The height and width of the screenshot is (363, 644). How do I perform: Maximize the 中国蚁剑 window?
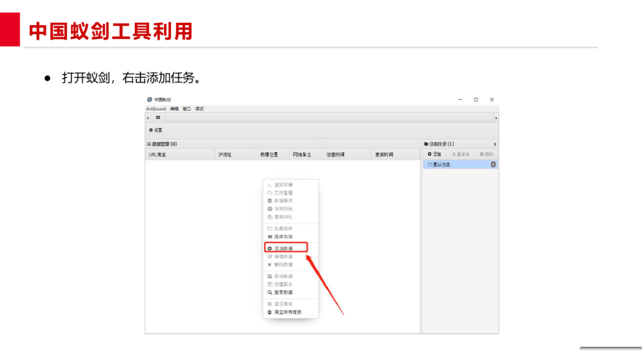(476, 100)
